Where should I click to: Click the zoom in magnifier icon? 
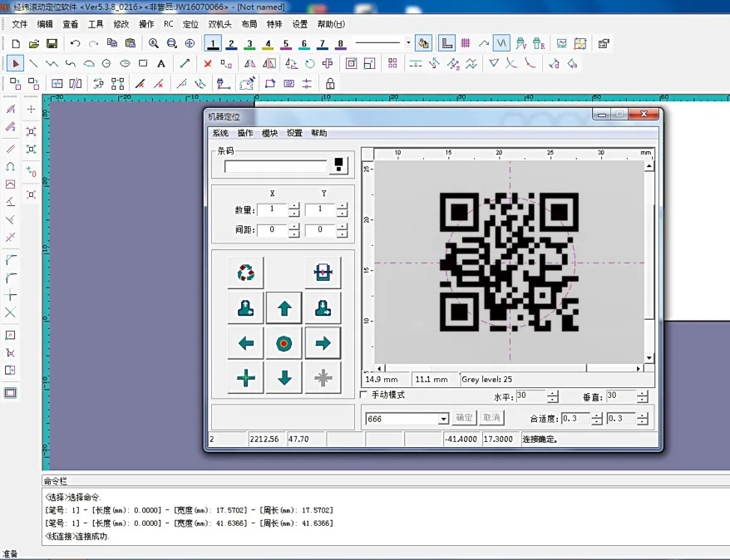tap(153, 44)
